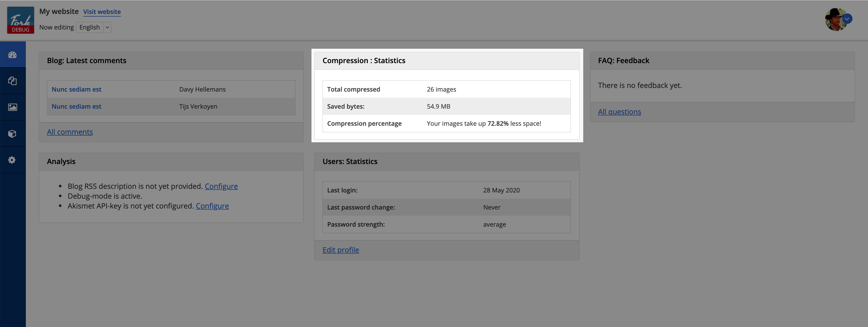Open first Nunc sediam est comment

click(x=76, y=90)
